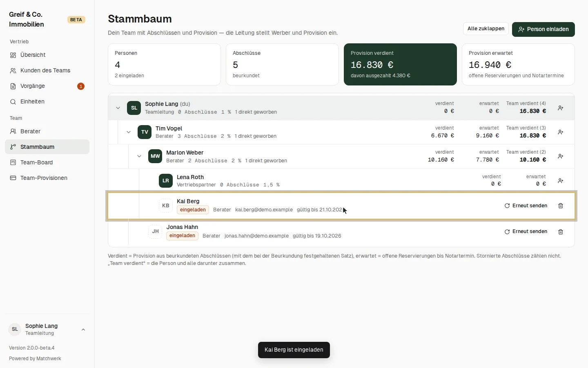
Task: Open Sophie Lang account menu
Action: pos(47,330)
